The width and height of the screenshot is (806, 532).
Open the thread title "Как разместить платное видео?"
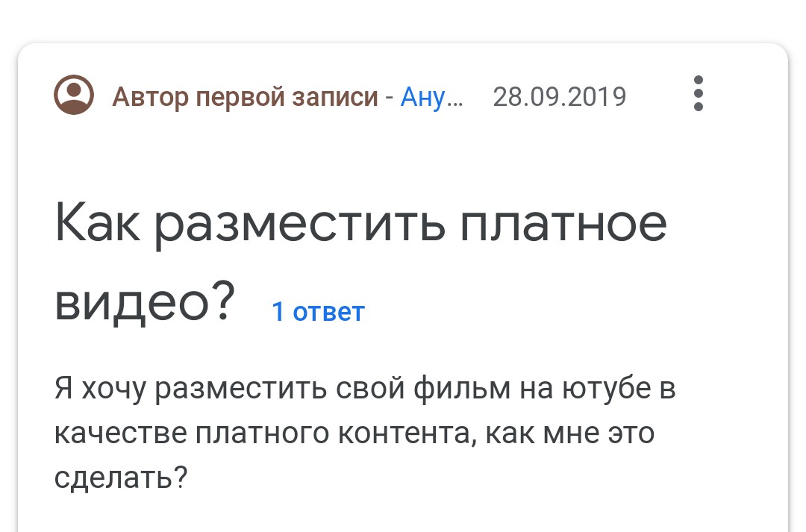(360, 225)
